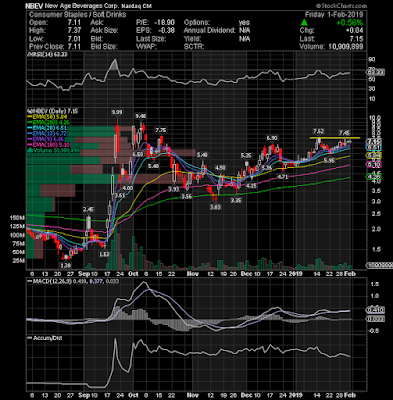The image size is (393, 400).
Task: Click the 6.90 December high label
Action: click(x=271, y=138)
